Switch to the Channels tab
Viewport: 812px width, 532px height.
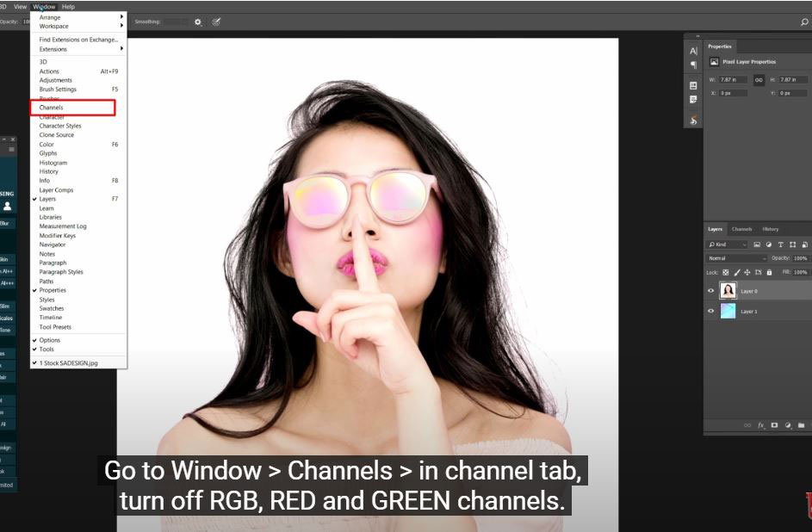(x=741, y=229)
